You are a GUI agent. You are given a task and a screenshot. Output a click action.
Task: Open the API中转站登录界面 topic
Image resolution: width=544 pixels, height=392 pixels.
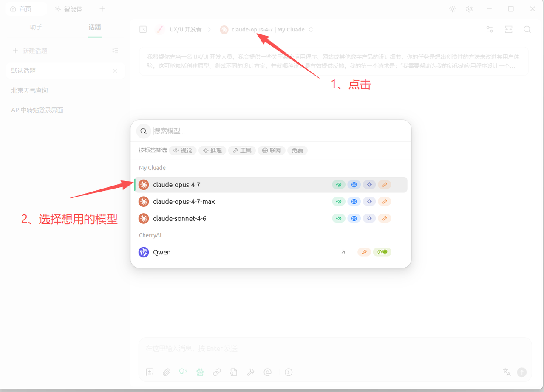coord(65,110)
